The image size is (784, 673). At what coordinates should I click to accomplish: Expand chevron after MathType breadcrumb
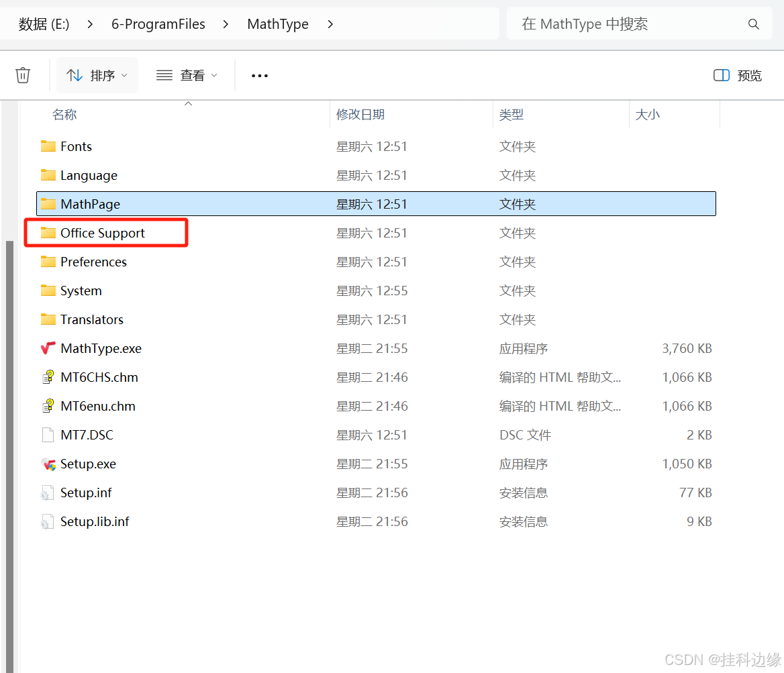click(x=330, y=24)
